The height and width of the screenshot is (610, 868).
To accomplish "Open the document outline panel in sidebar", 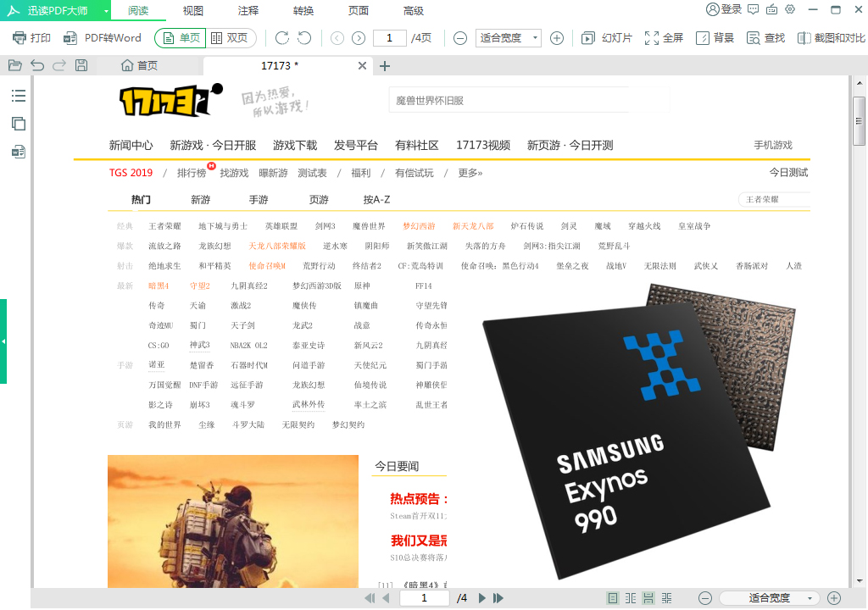I will (18, 96).
